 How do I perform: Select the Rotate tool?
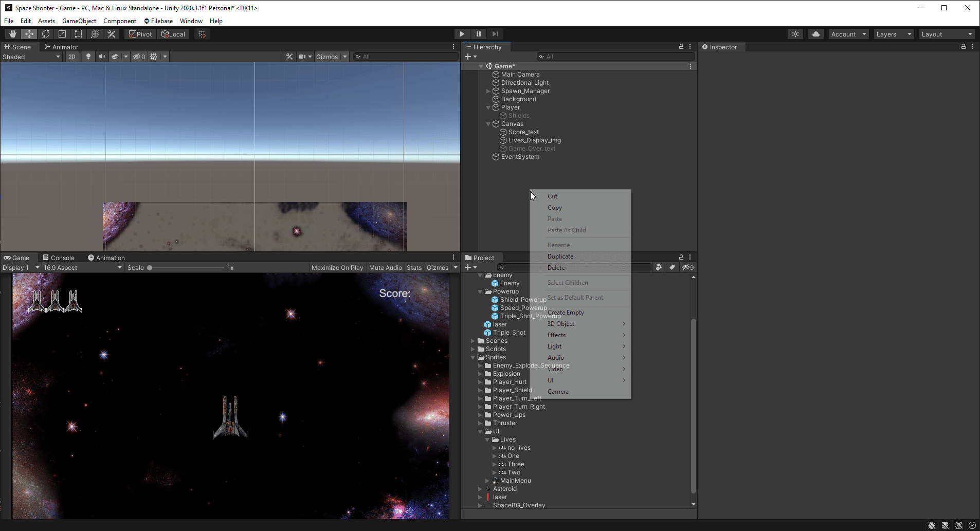coord(46,34)
